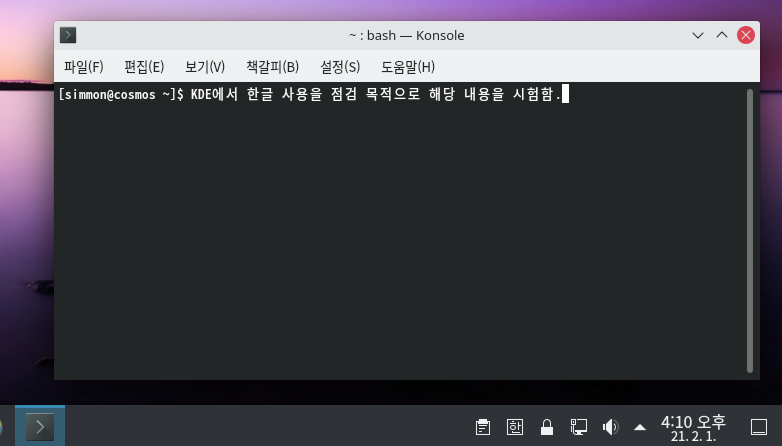Click the Hangul input method tray icon
Image resolution: width=782 pixels, height=446 pixels.
coord(515,427)
